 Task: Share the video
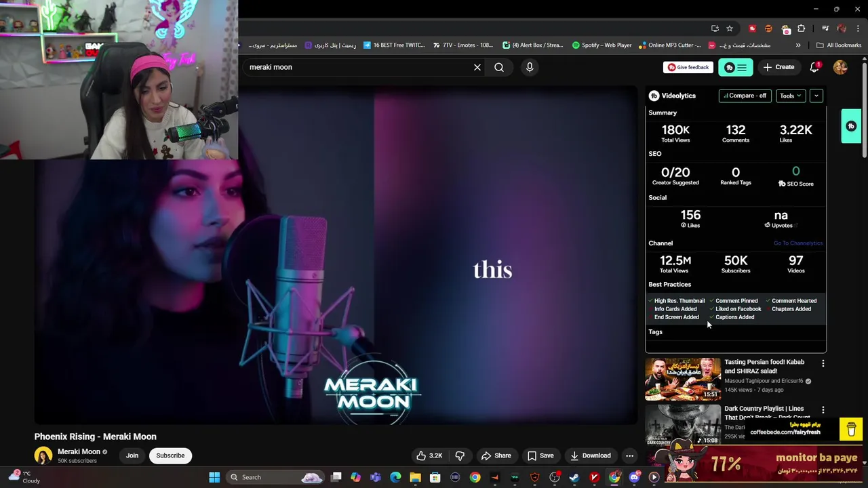click(x=495, y=455)
